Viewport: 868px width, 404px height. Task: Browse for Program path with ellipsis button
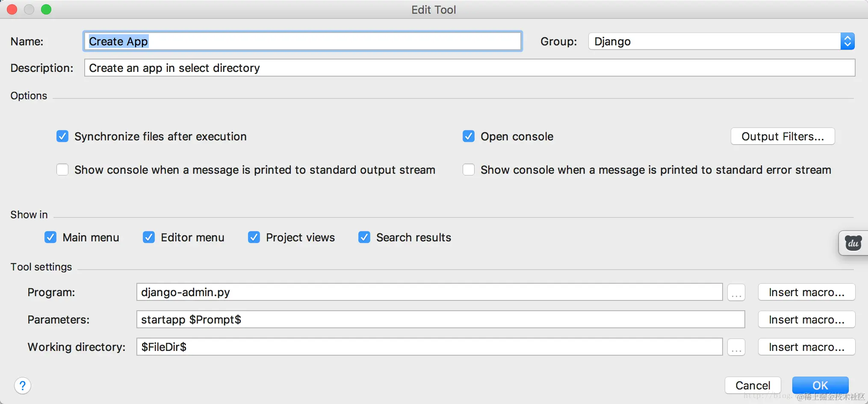(x=736, y=292)
